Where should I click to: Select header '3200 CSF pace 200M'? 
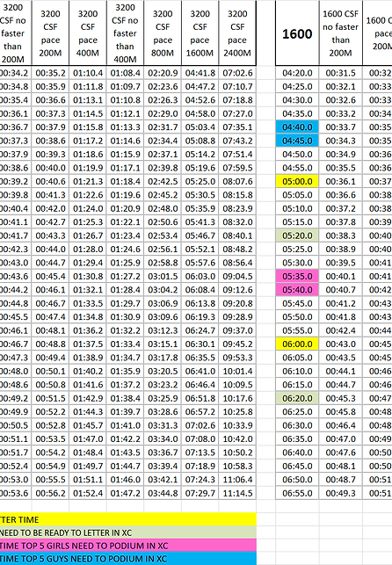pyautogui.click(x=50, y=33)
